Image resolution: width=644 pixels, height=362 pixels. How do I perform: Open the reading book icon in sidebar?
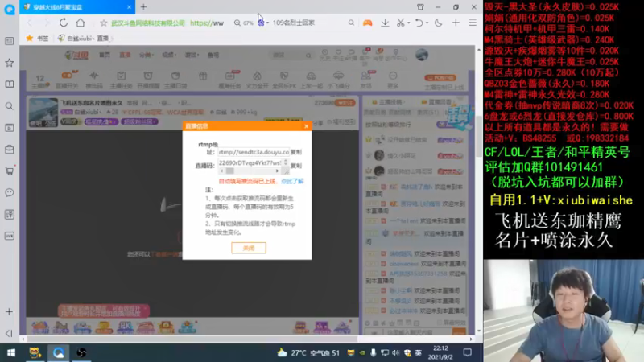pos(9,84)
